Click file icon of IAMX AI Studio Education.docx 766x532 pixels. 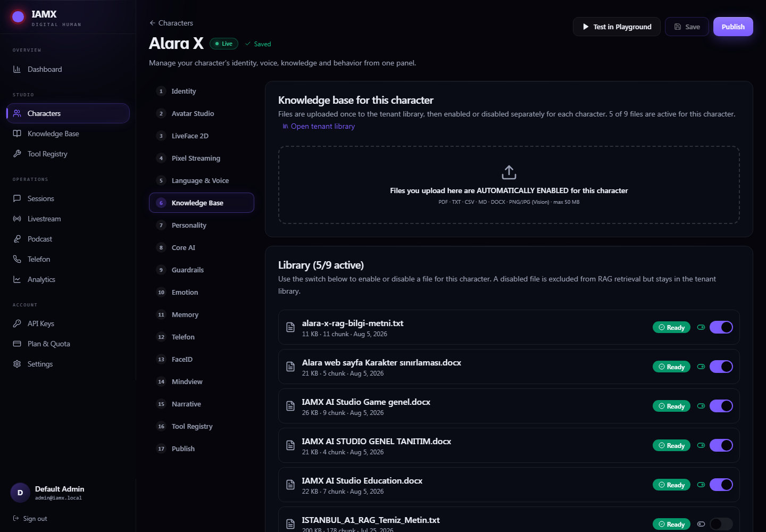[290, 485]
